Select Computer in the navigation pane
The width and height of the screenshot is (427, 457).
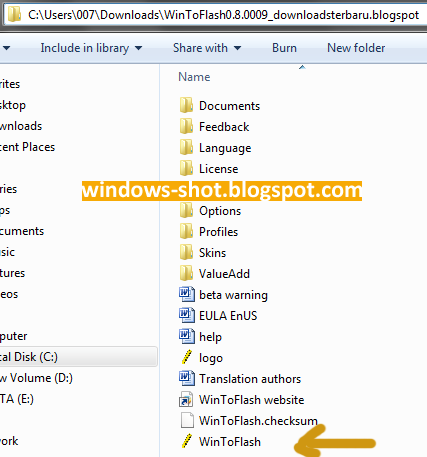[x=13, y=336]
